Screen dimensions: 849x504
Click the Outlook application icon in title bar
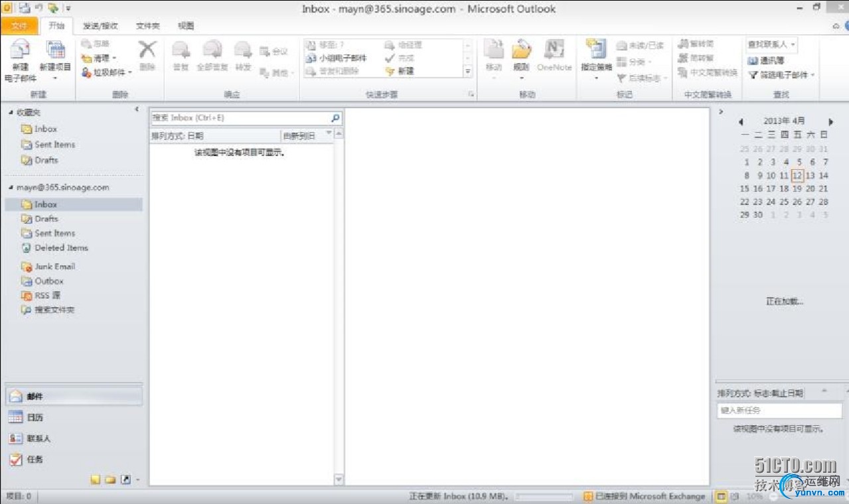pos(7,8)
